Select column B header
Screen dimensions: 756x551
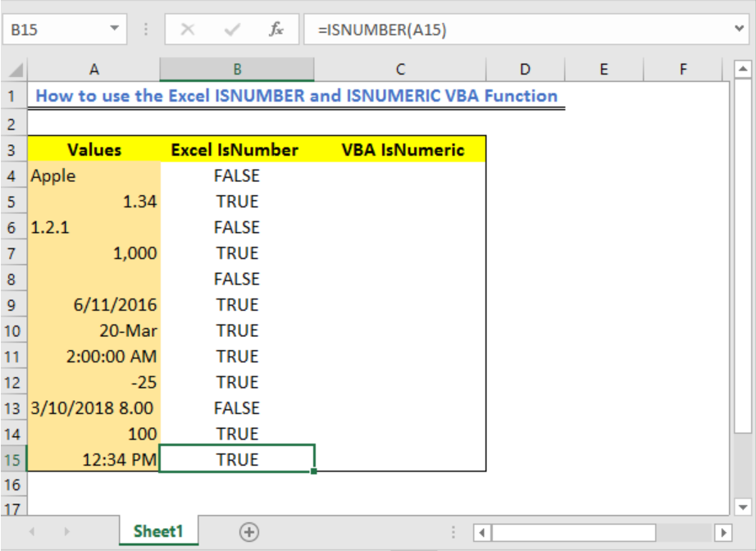click(x=237, y=70)
